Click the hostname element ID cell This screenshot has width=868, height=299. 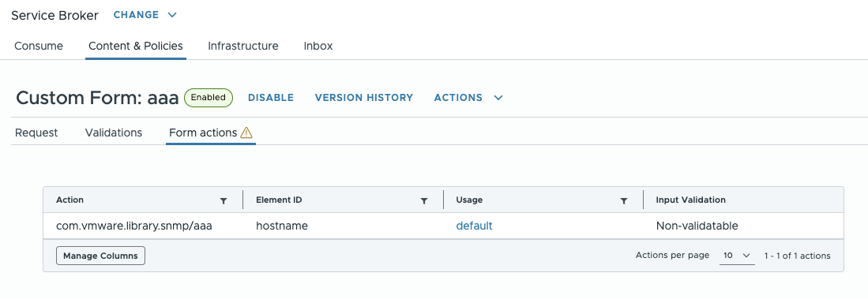pyautogui.click(x=282, y=226)
